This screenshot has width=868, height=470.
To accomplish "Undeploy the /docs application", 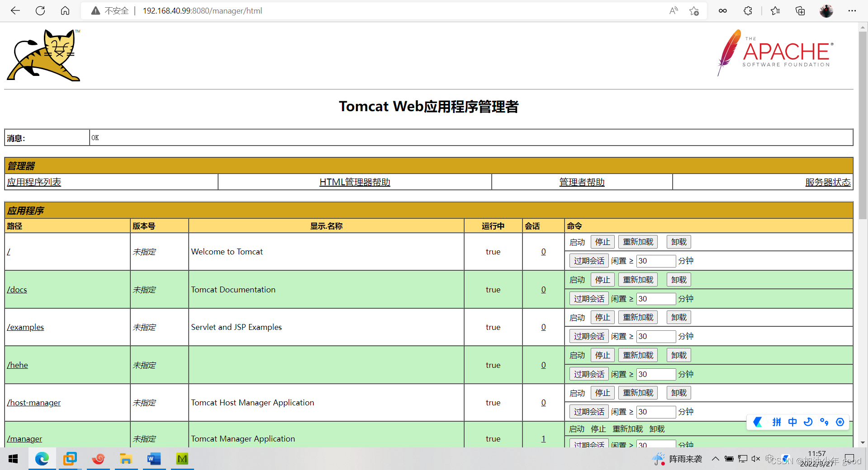I will (x=679, y=280).
